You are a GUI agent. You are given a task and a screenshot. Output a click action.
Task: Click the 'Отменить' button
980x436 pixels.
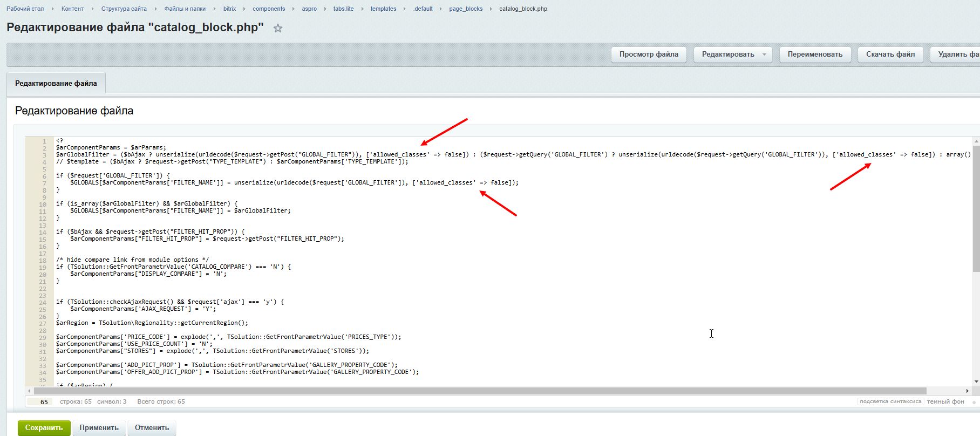pyautogui.click(x=152, y=427)
